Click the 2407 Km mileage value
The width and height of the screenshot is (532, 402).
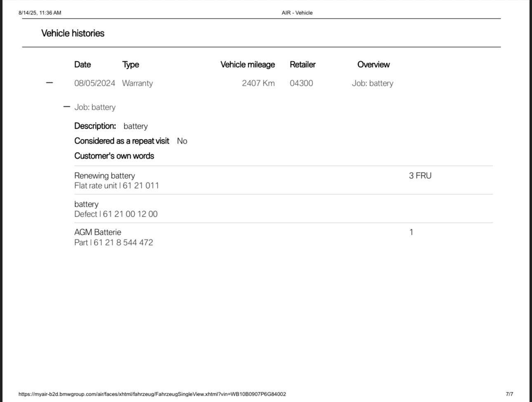click(x=258, y=83)
